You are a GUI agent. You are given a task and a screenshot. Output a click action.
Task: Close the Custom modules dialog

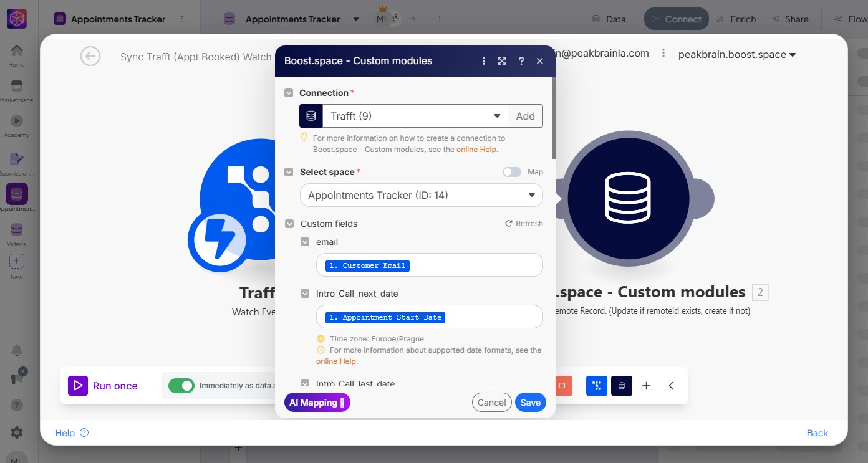tap(540, 61)
